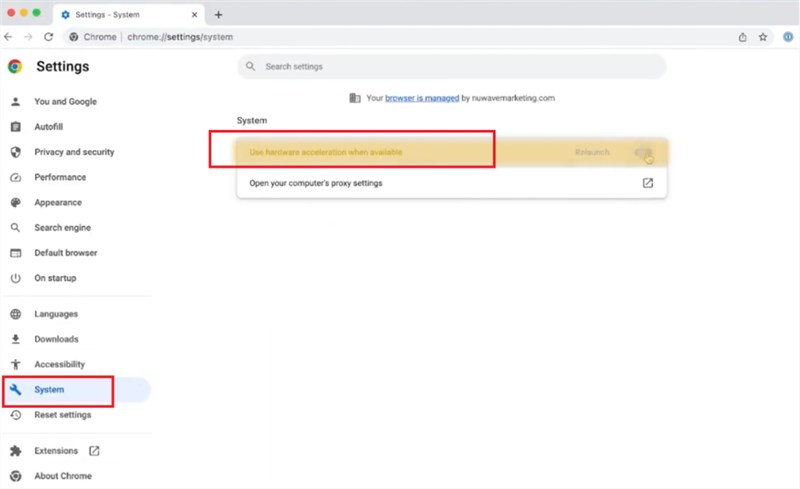Toggle hardware acceleration switch
Viewport: 800px width, 489px height.
click(643, 152)
